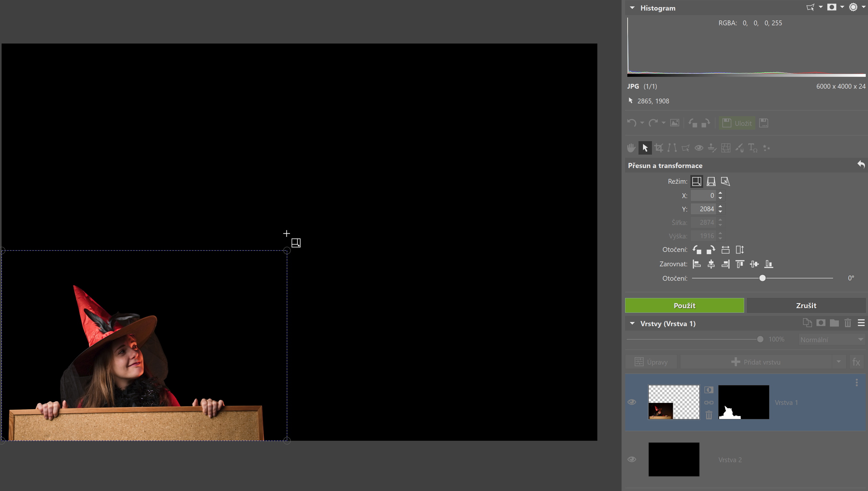Open Vrstva 1 three-dot options menu

coord(856,382)
